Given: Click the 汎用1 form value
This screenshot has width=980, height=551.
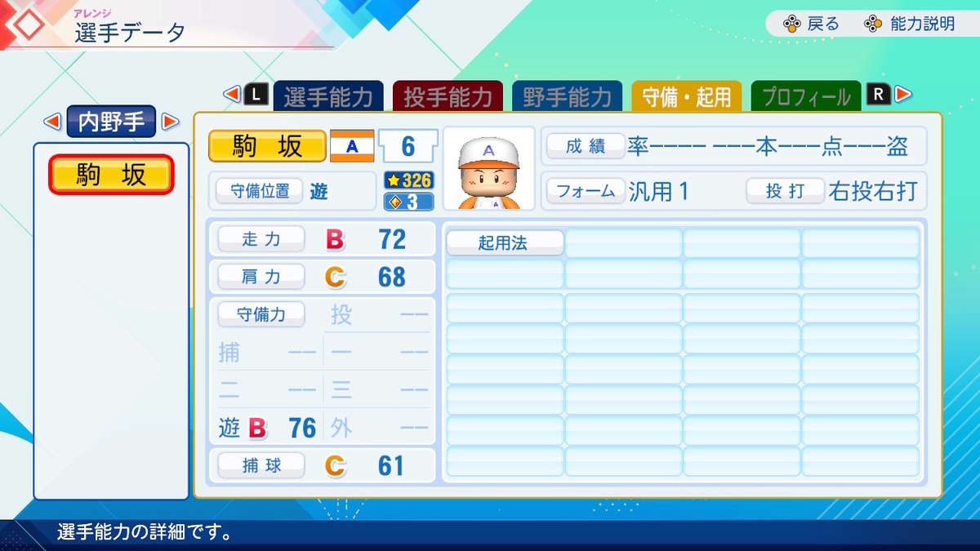Looking at the screenshot, I should pos(658,192).
